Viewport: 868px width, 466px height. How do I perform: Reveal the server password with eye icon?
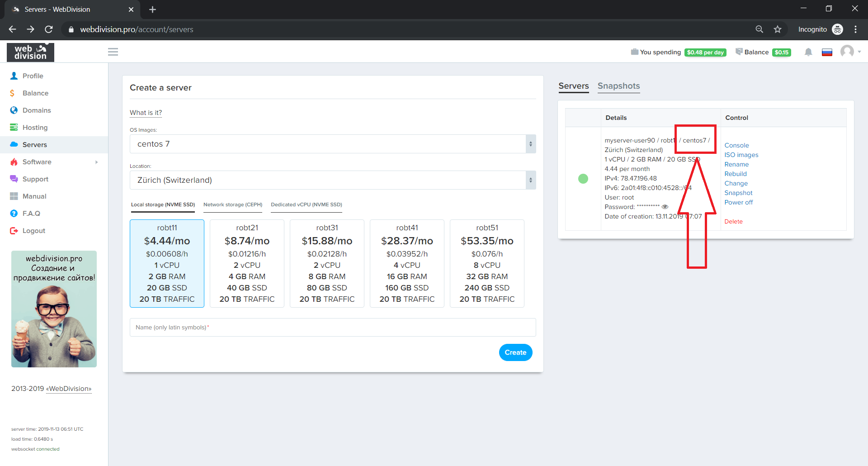coord(665,207)
